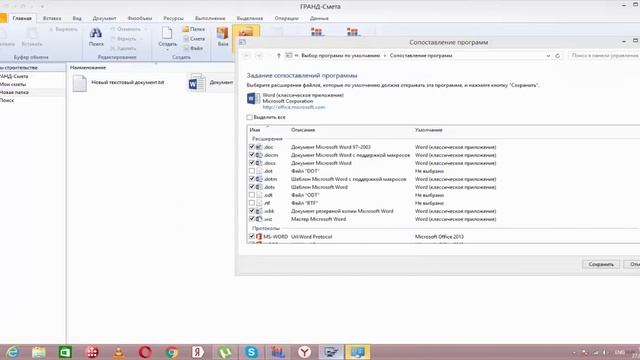The width and height of the screenshot is (640, 360).
Task: Click the refresh icon next to the address bar
Action: (x=558, y=56)
